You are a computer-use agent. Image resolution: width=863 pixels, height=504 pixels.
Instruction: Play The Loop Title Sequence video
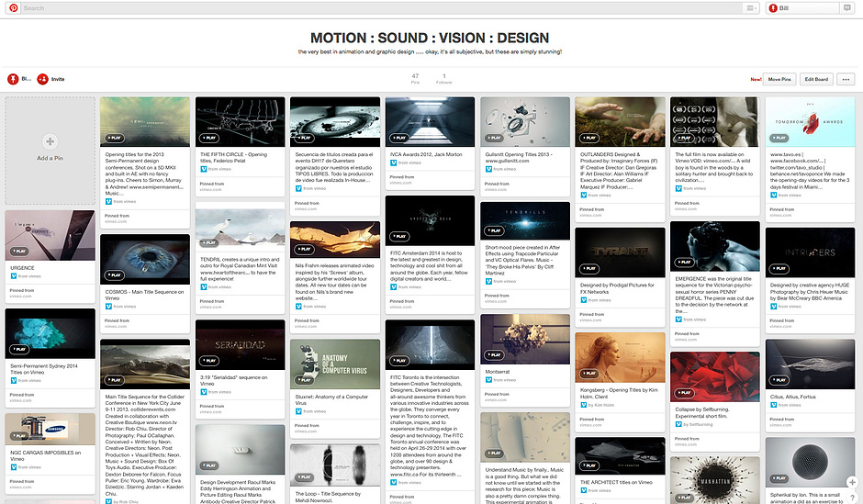(x=305, y=477)
